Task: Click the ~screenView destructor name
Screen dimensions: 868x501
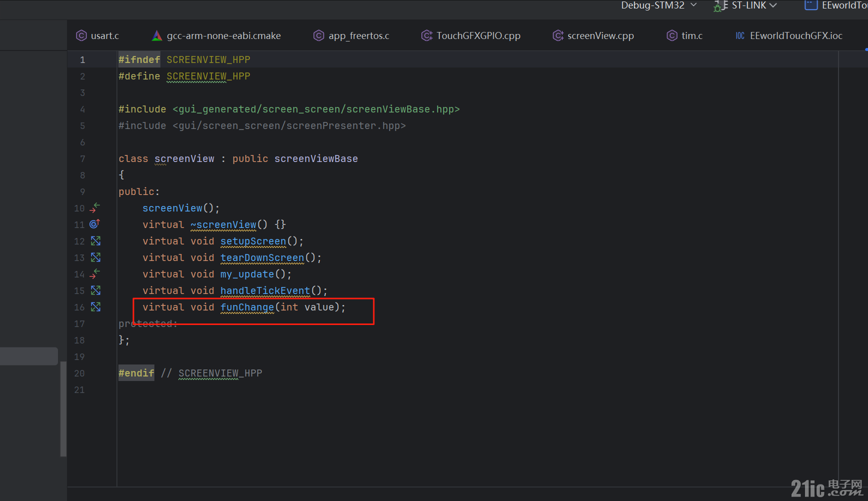Action: 223,224
